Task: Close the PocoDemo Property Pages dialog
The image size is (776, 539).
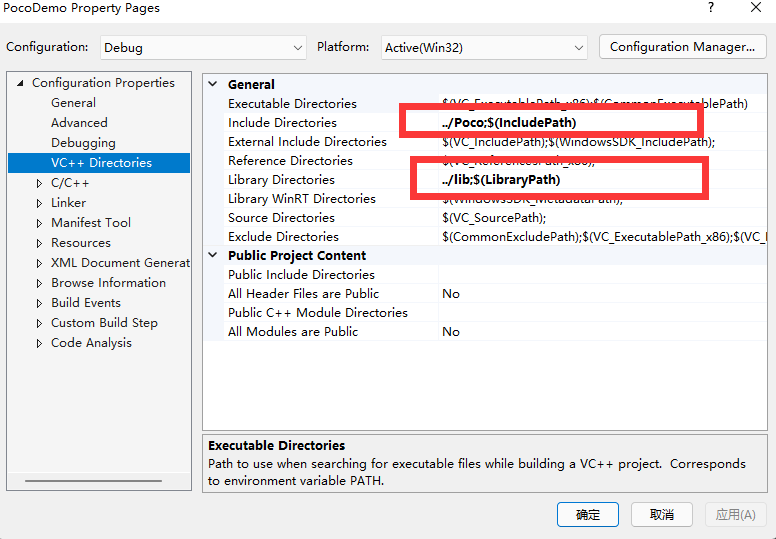Action: click(755, 8)
